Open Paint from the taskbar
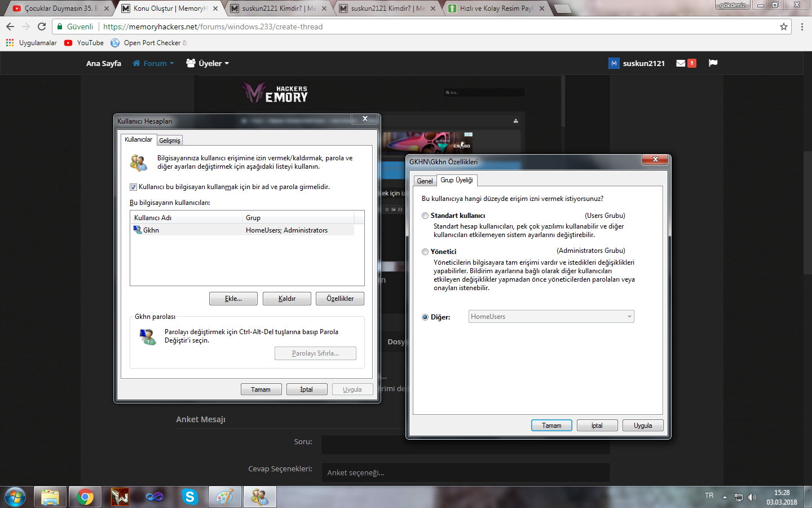Image resolution: width=812 pixels, height=508 pixels. pos(224,497)
